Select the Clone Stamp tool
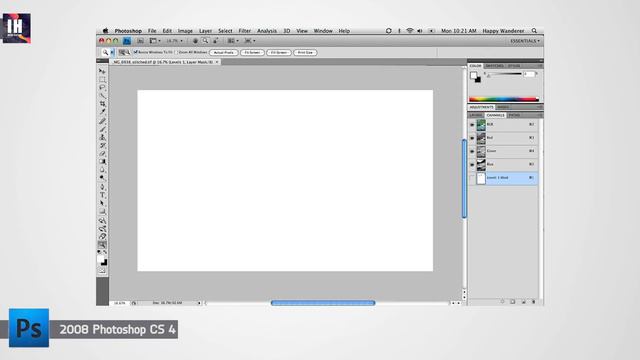Image resolution: width=640 pixels, height=360 pixels. [102, 138]
